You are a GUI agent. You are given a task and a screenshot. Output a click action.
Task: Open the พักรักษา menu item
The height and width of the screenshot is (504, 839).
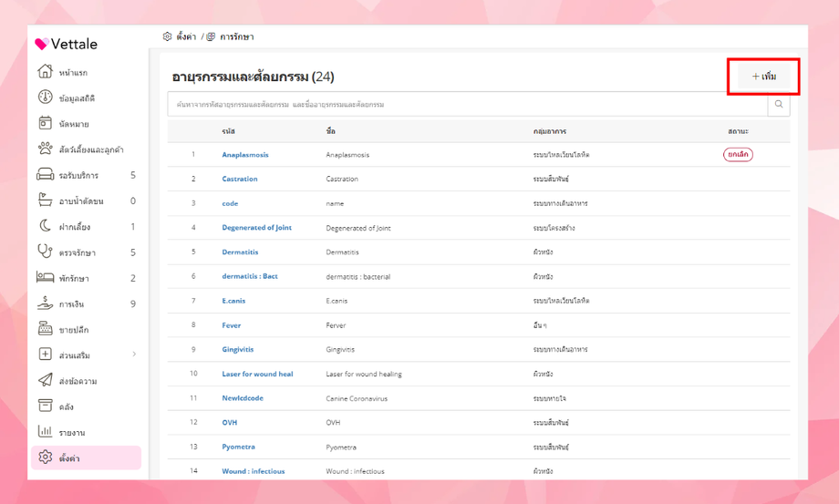click(x=74, y=278)
